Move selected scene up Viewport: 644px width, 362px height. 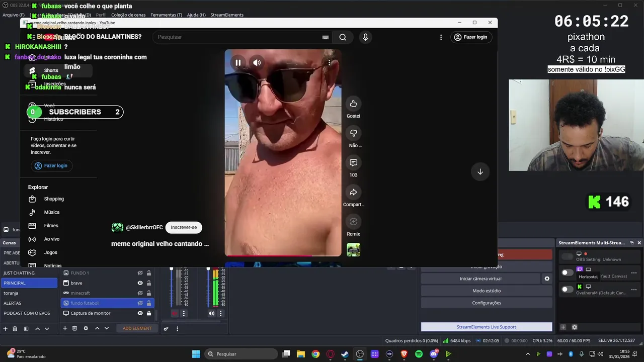(x=37, y=328)
